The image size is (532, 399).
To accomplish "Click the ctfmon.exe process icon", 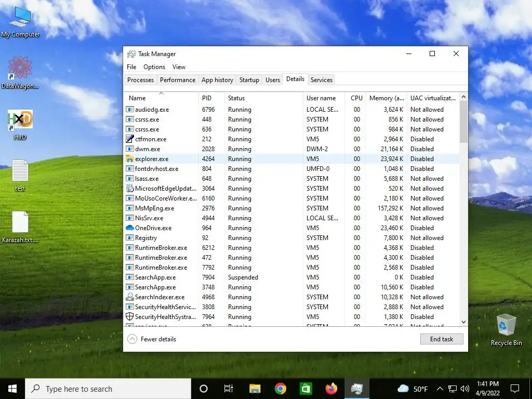I will tap(129, 139).
